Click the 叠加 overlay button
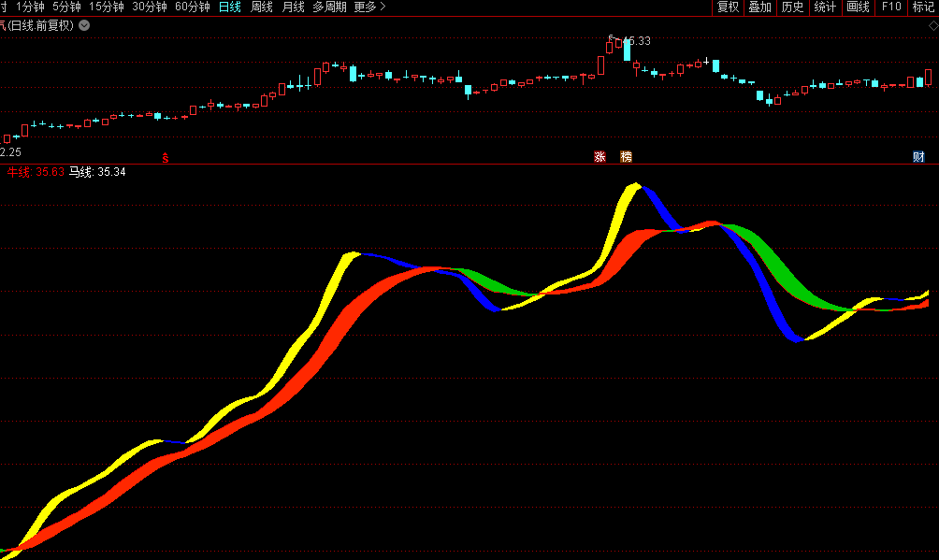This screenshot has width=939, height=560. click(x=759, y=7)
